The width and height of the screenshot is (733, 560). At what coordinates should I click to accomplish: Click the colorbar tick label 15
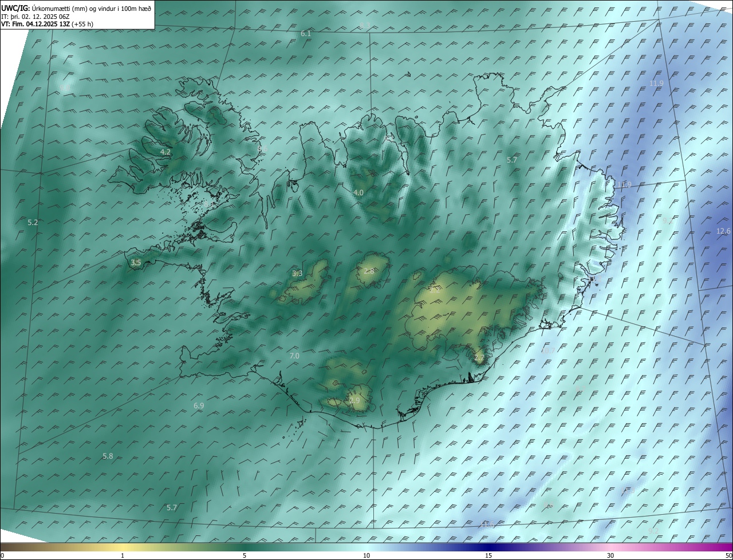(x=488, y=556)
